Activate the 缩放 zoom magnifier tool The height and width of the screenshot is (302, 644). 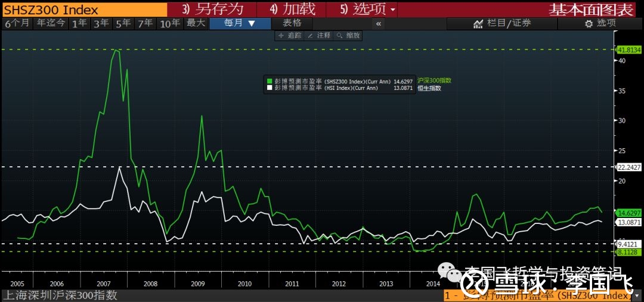pos(348,36)
